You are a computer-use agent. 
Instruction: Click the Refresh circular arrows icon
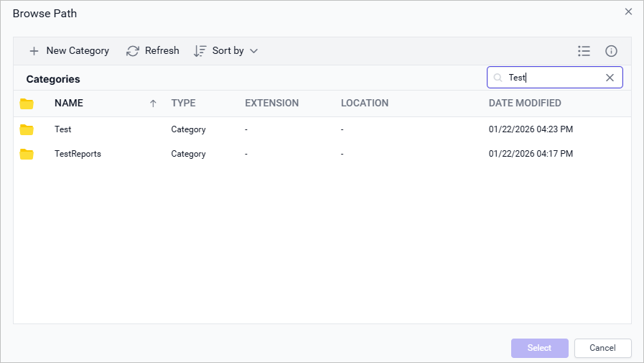[x=133, y=51]
